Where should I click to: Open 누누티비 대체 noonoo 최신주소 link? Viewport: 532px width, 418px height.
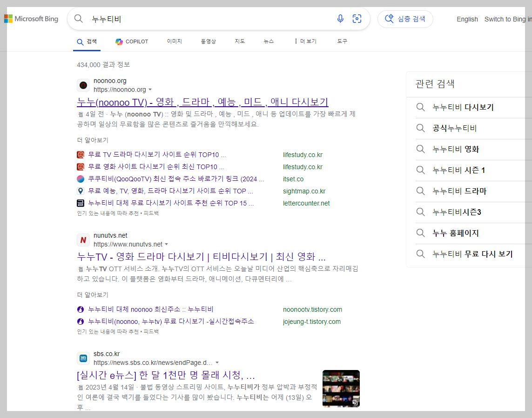151,309
